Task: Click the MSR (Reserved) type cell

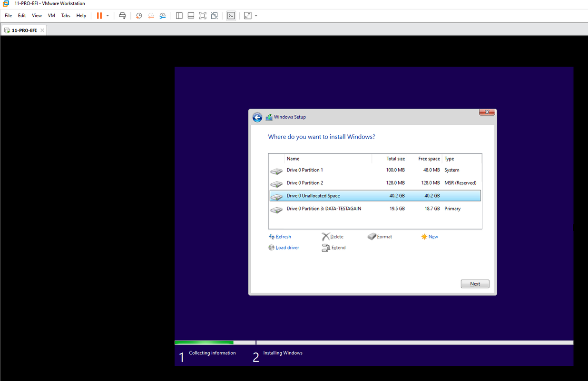Action: tap(460, 183)
